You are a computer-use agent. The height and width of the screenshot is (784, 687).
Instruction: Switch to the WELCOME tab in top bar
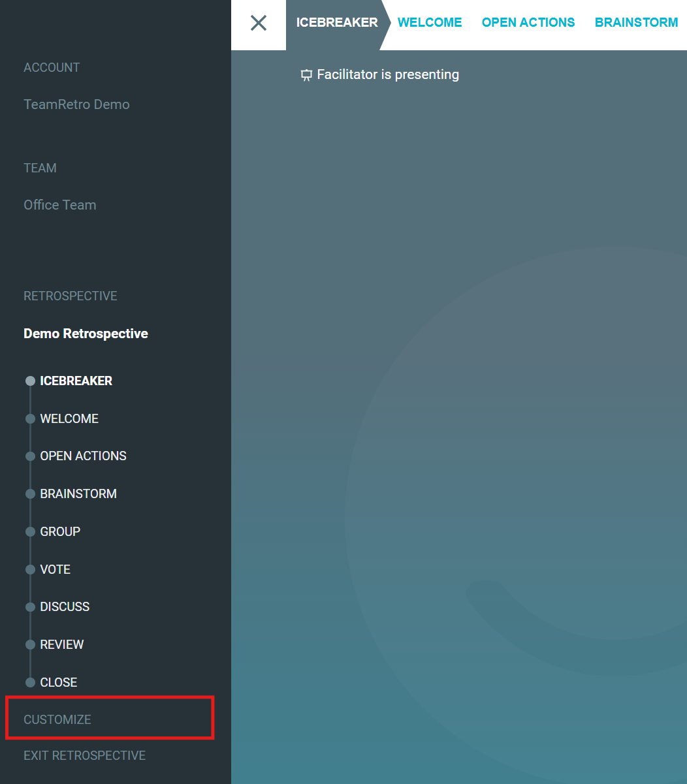(x=430, y=22)
